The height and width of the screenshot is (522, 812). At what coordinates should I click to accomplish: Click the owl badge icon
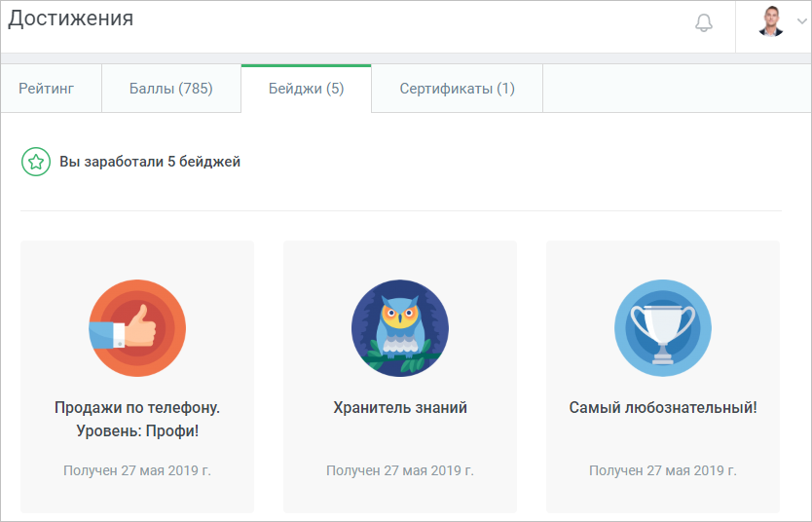click(x=400, y=328)
